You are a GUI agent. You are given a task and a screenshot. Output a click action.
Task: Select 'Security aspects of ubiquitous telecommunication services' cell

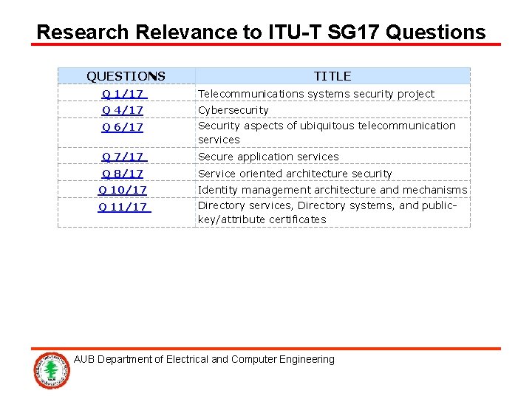[x=332, y=133]
